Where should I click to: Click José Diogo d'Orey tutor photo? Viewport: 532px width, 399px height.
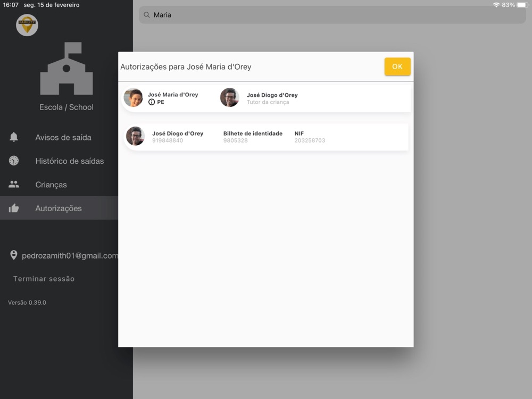[230, 98]
